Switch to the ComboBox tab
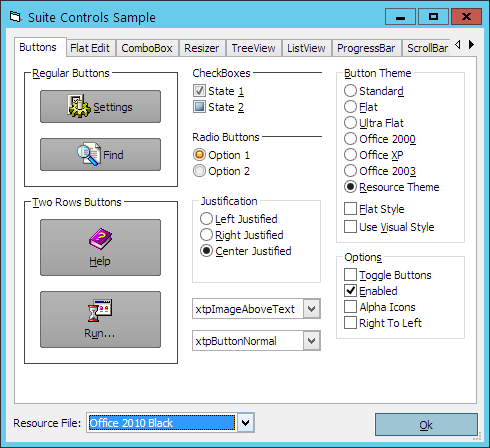The image size is (490, 448). [x=147, y=48]
